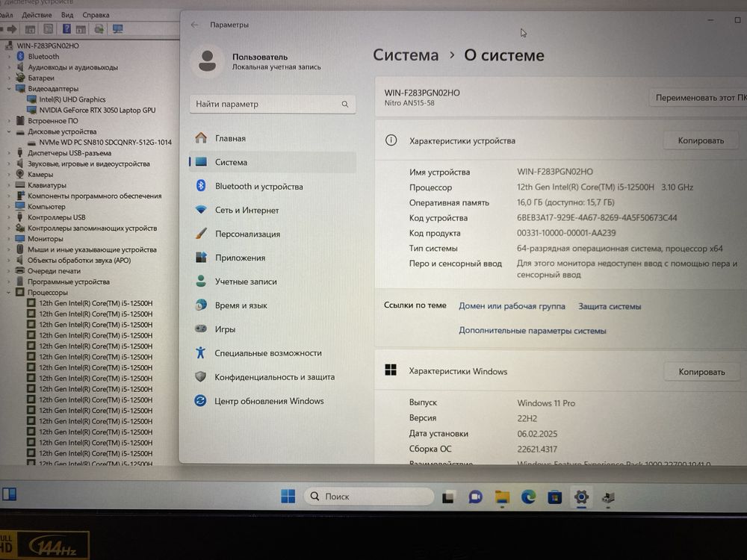Select Аудиовходы и аудиовыходы tree row
This screenshot has width=747, height=560.
[72, 67]
